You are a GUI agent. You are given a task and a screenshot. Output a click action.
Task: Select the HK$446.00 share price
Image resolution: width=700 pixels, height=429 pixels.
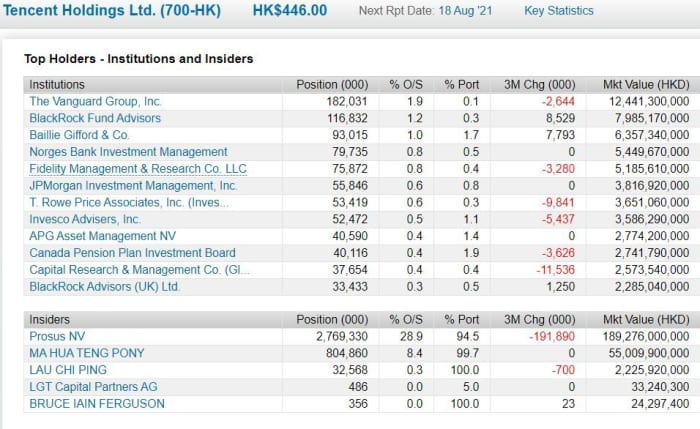pos(290,10)
